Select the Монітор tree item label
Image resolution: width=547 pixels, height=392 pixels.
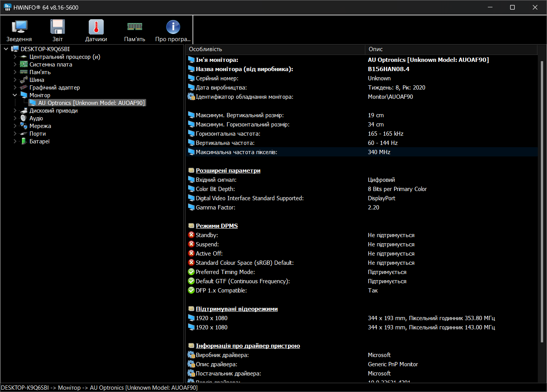pyautogui.click(x=40, y=95)
